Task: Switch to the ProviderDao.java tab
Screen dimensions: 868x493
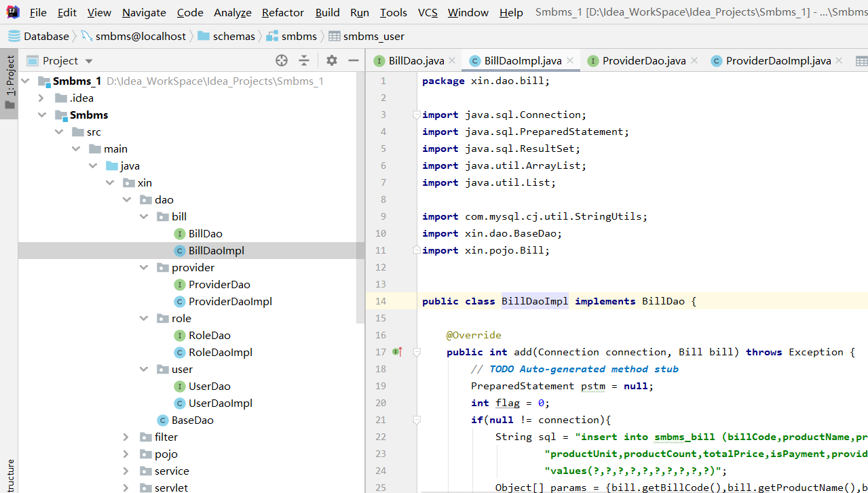Action: pyautogui.click(x=643, y=60)
